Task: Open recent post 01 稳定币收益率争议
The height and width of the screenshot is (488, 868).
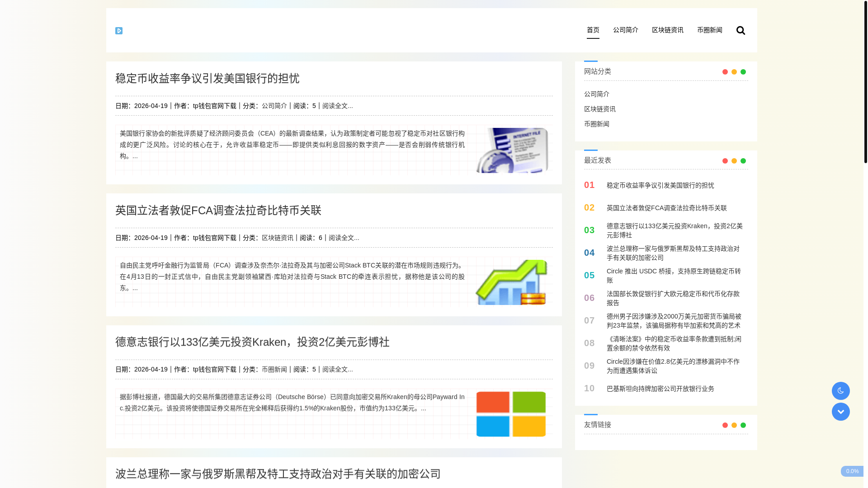Action: click(x=660, y=185)
